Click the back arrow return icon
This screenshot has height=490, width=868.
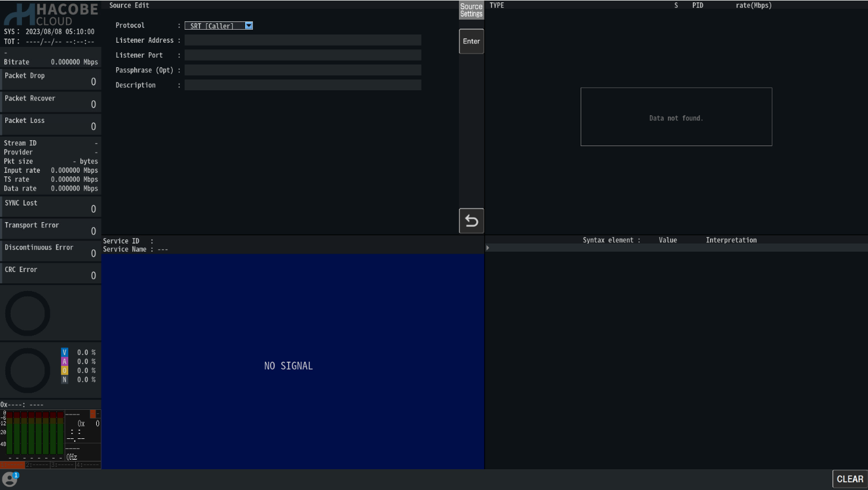[471, 221]
